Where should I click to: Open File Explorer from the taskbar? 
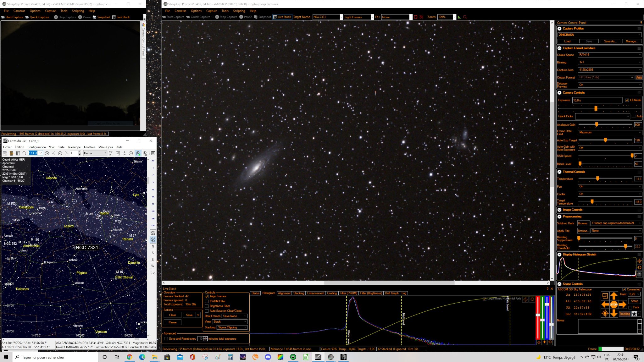[x=155, y=357]
